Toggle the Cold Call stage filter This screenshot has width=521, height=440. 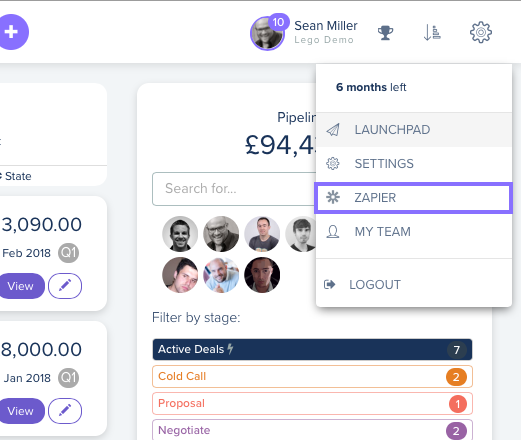click(312, 376)
